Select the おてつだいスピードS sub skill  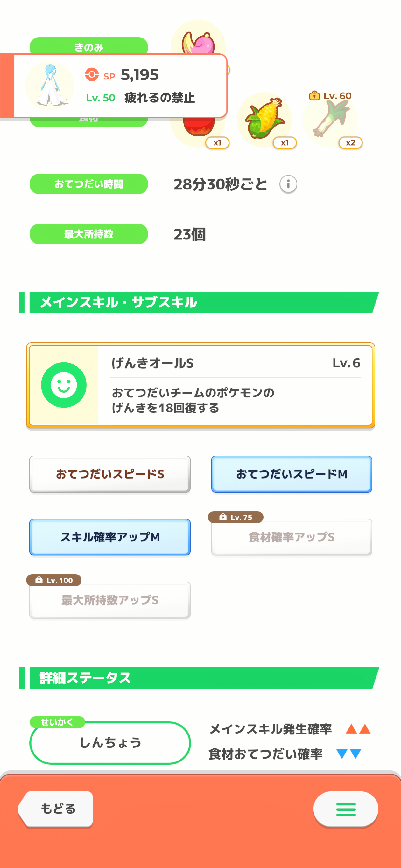coord(110,474)
